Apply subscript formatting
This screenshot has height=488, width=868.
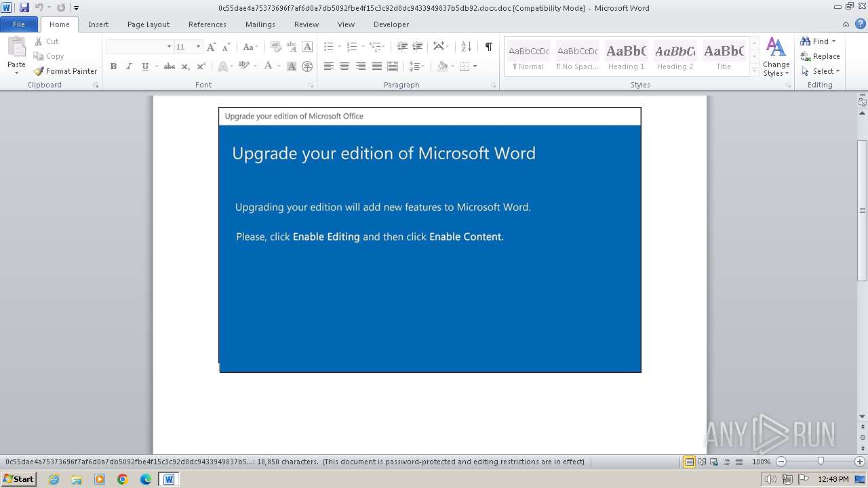[x=185, y=66]
